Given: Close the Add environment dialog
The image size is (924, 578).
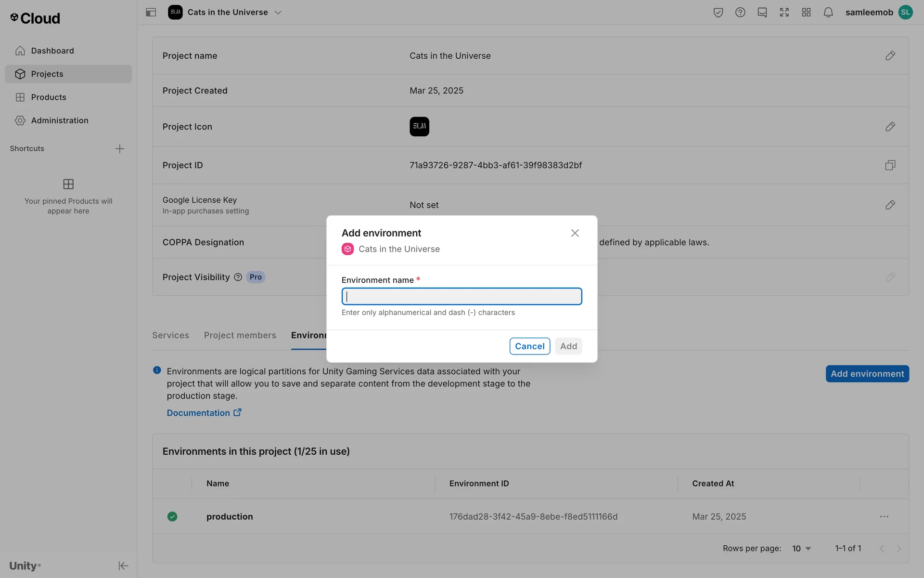Looking at the screenshot, I should tap(575, 233).
